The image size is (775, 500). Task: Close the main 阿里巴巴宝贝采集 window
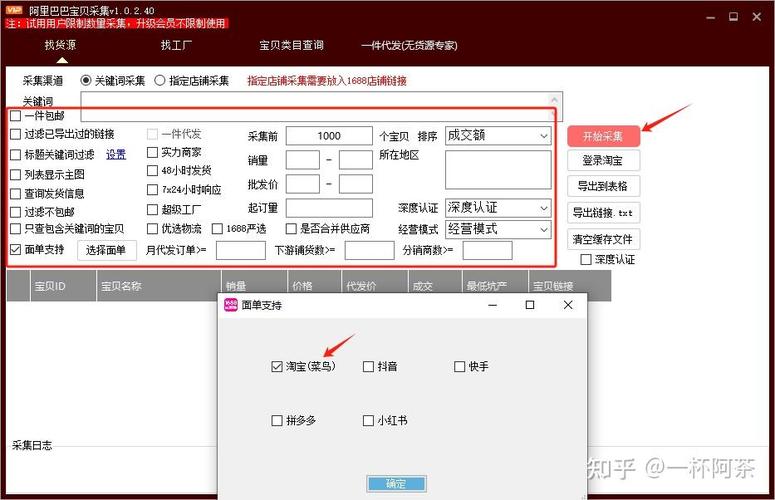[757, 17]
